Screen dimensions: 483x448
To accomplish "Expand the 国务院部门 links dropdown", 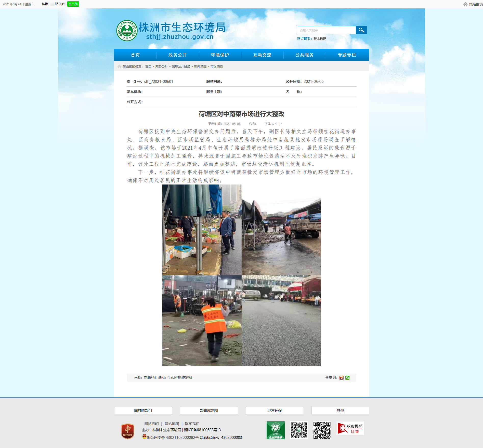I will (x=143, y=411).
